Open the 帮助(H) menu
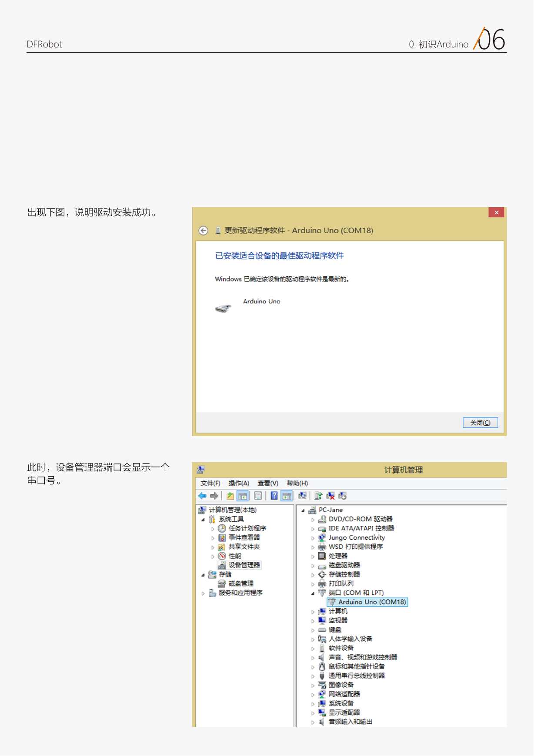Screen dimensions: 534x756 [x=297, y=483]
